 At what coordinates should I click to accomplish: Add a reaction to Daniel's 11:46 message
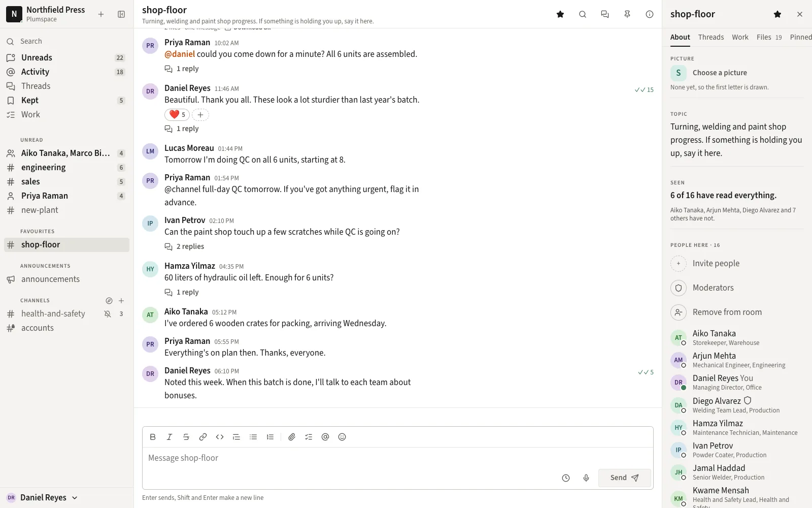tap(200, 115)
